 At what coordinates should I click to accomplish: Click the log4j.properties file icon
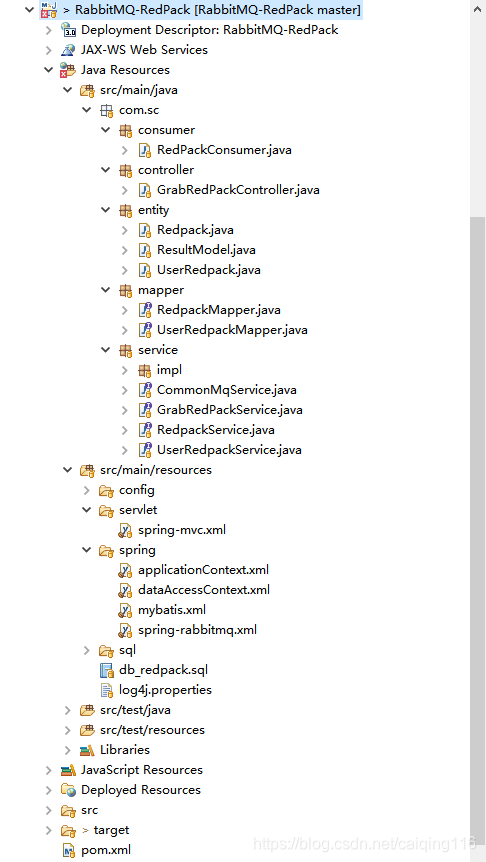[x=106, y=690]
